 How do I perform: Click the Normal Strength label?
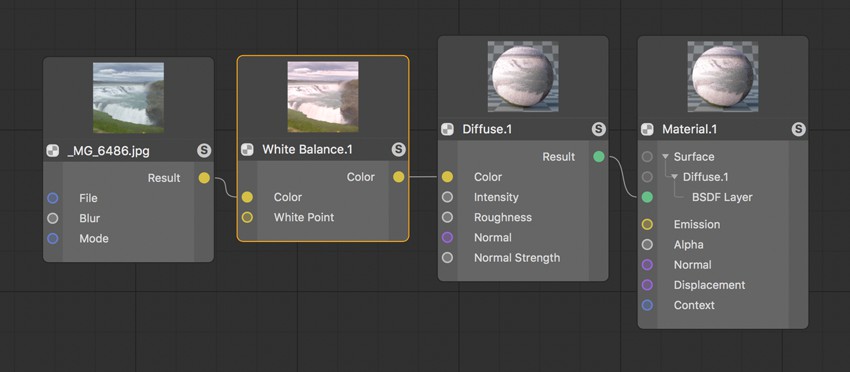pos(517,258)
